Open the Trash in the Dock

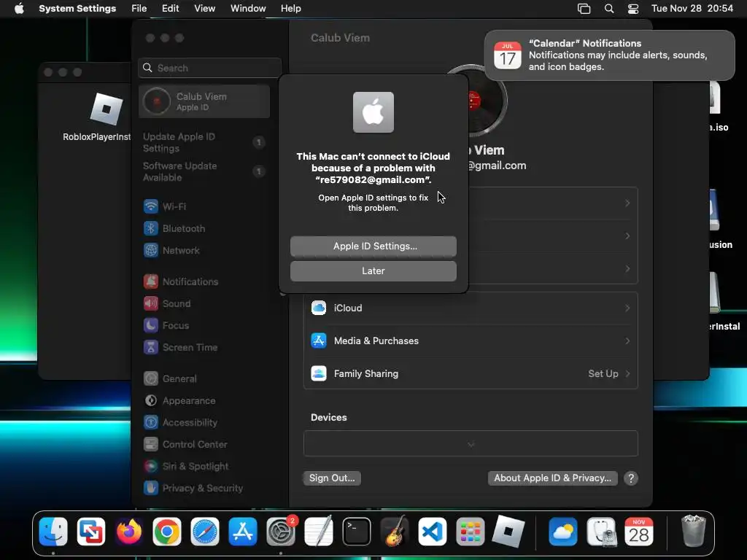coord(693,532)
